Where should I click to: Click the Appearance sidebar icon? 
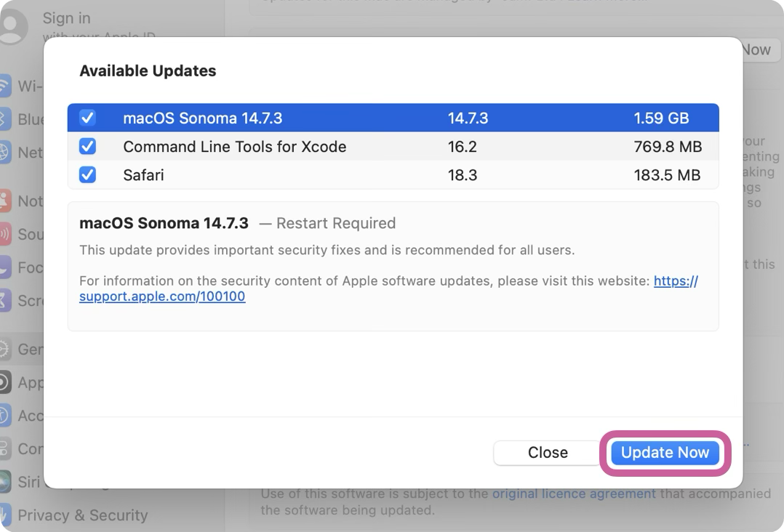(x=4, y=382)
